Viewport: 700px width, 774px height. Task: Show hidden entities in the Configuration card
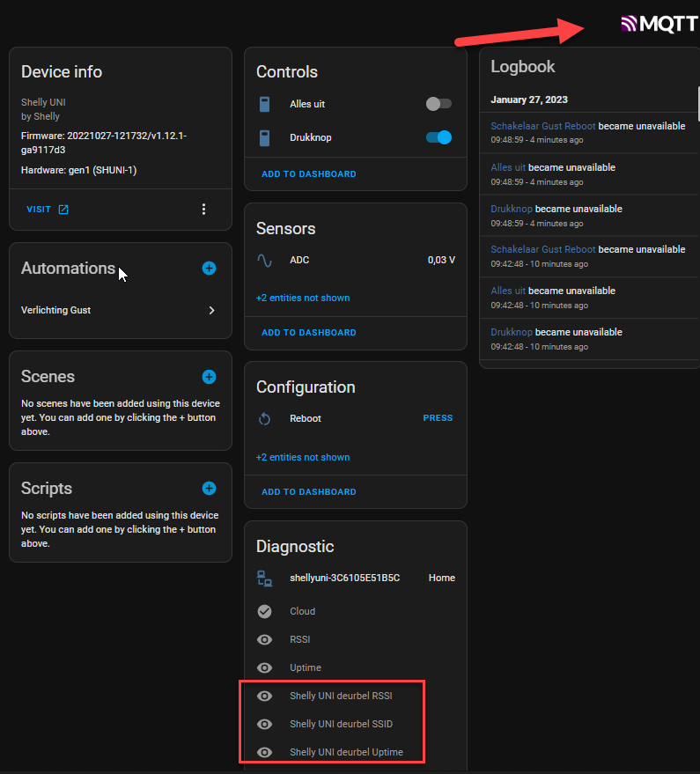pyautogui.click(x=302, y=457)
